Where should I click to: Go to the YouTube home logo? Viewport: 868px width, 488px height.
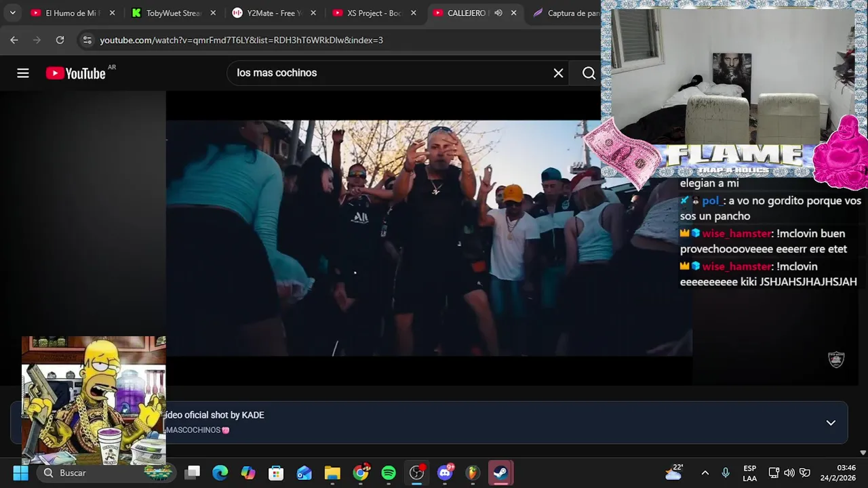pyautogui.click(x=75, y=73)
